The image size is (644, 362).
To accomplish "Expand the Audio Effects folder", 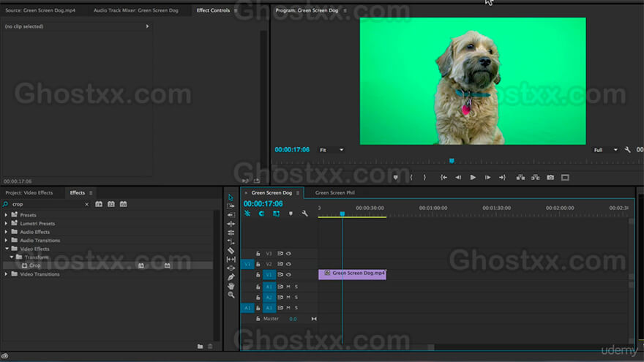I will click(6, 232).
